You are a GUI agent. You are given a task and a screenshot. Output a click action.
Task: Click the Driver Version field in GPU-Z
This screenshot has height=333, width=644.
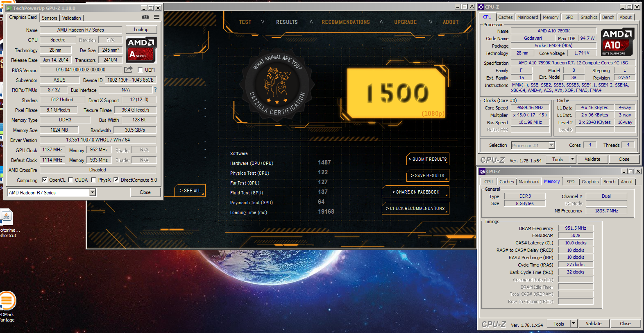(98, 140)
